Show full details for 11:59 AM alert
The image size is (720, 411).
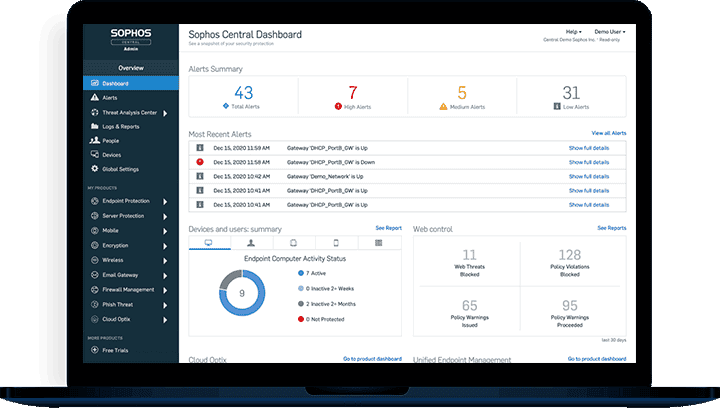tap(589, 148)
